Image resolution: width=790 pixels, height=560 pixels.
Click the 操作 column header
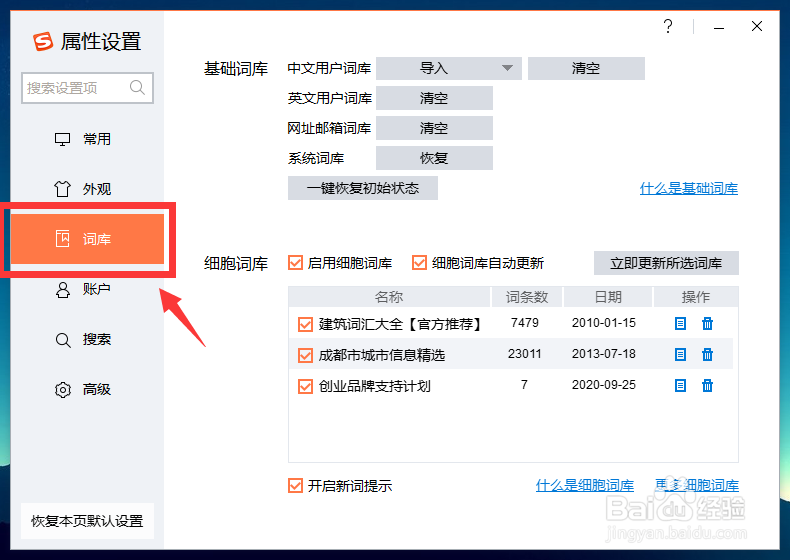[696, 297]
